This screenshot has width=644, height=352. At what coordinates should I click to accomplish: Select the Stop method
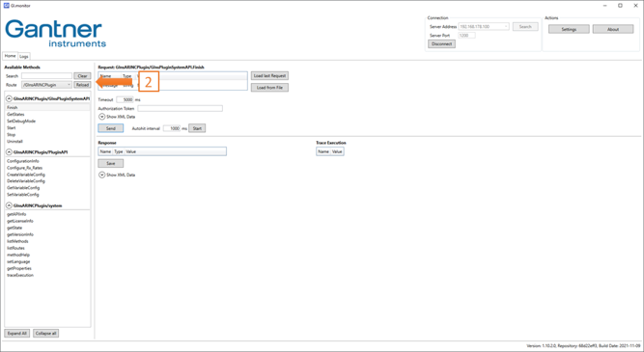(x=11, y=135)
